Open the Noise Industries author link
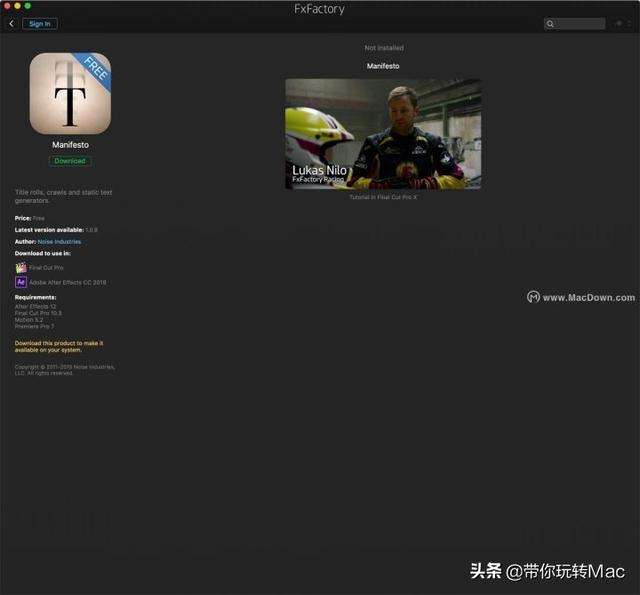The height and width of the screenshot is (595, 640). coord(59,242)
